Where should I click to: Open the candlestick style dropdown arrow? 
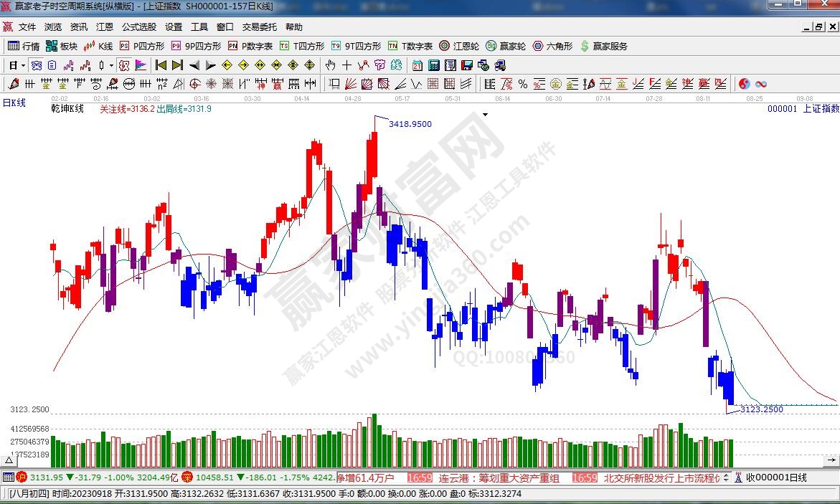(x=111, y=65)
